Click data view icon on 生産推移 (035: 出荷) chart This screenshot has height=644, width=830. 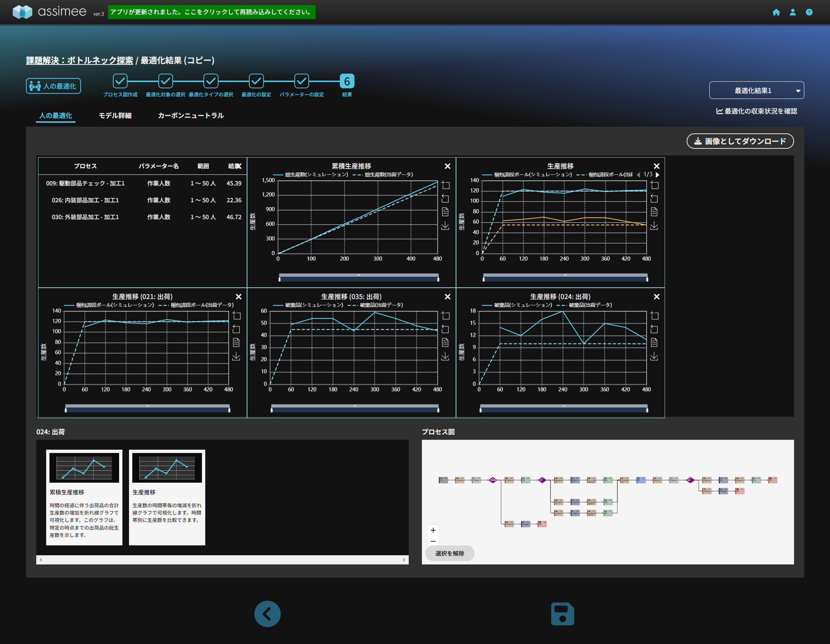tap(445, 342)
